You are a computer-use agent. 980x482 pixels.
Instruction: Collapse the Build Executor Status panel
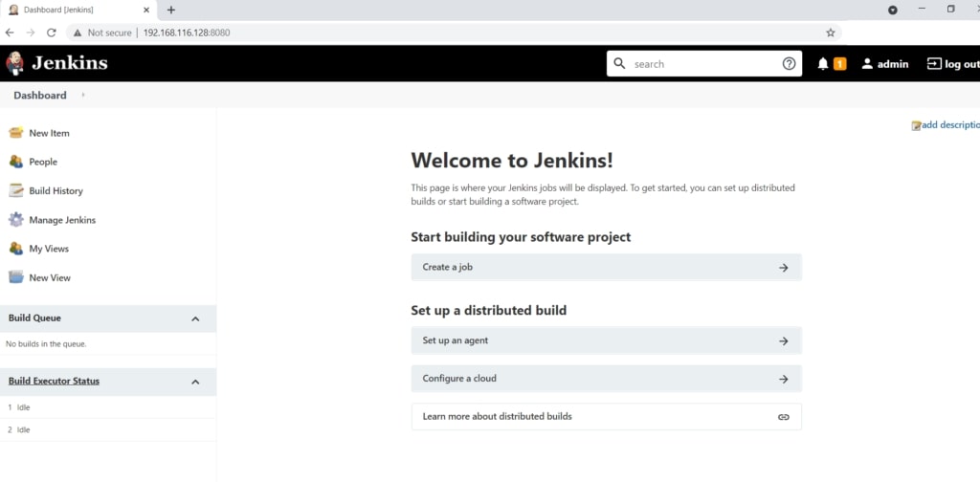(x=195, y=383)
